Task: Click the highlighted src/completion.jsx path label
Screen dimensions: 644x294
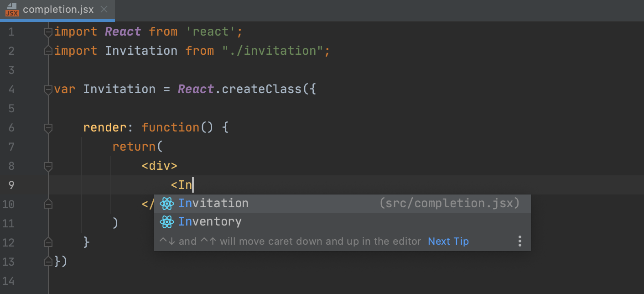Action: 449,204
